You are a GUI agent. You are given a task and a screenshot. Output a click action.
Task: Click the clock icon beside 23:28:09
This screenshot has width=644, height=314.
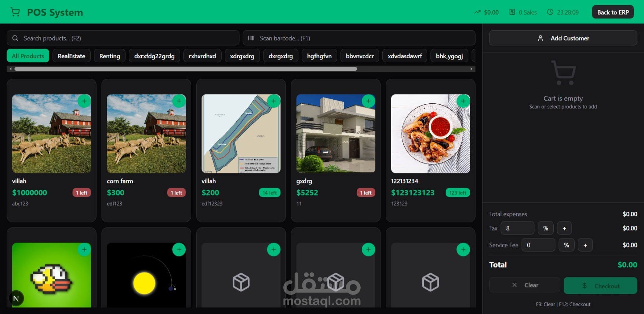(x=550, y=12)
